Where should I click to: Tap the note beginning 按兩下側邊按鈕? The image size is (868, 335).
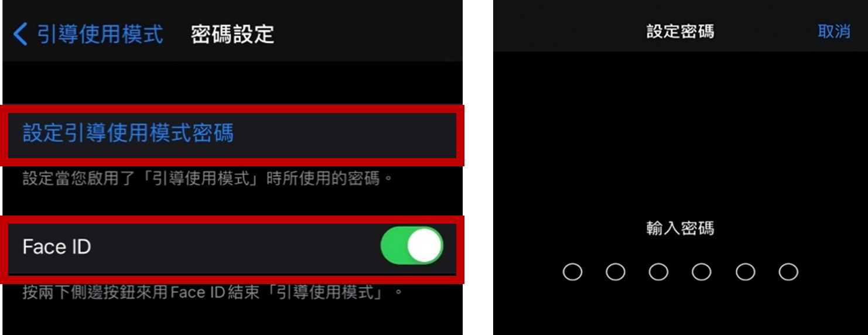coord(213,292)
